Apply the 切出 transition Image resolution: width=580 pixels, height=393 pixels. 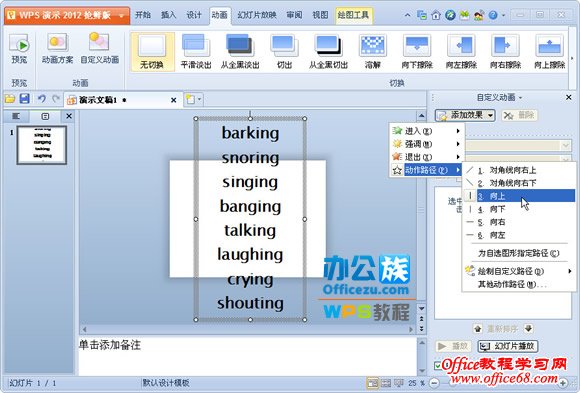[x=284, y=52]
